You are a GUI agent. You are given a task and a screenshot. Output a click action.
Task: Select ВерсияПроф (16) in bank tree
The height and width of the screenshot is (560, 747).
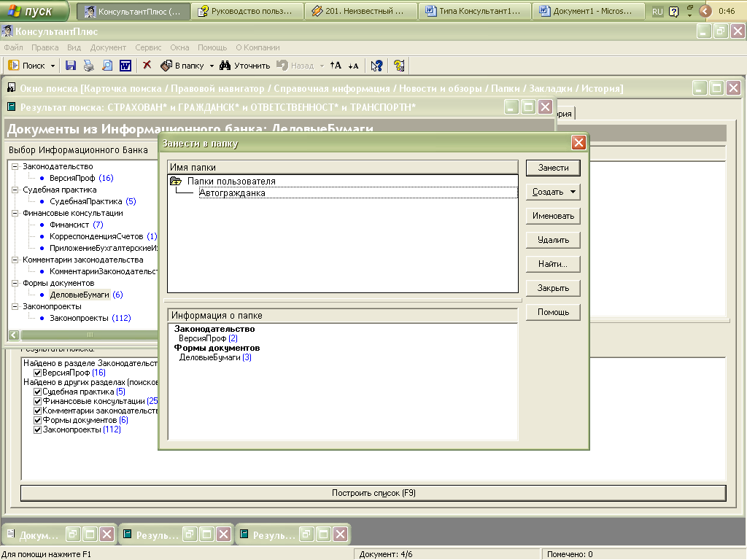81,178
